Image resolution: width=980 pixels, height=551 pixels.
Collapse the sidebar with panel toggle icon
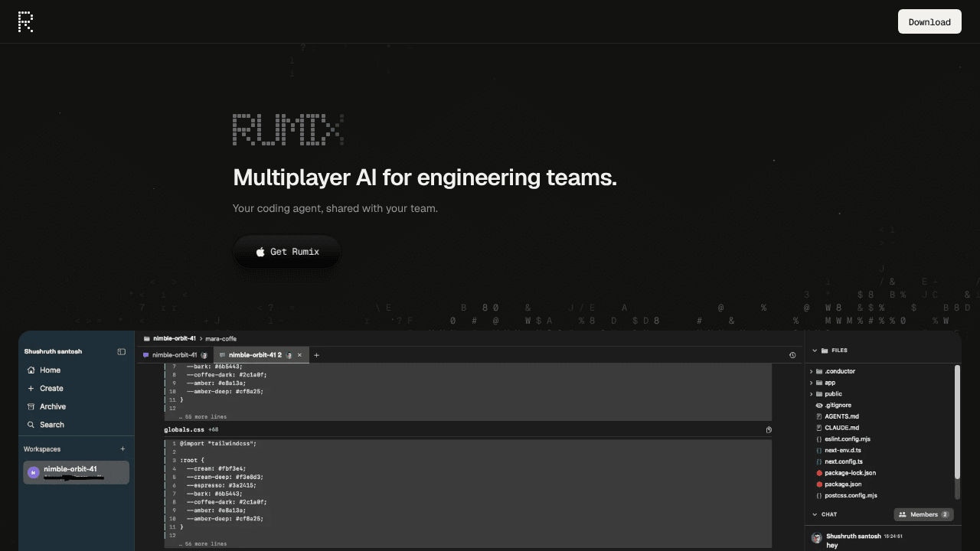121,351
